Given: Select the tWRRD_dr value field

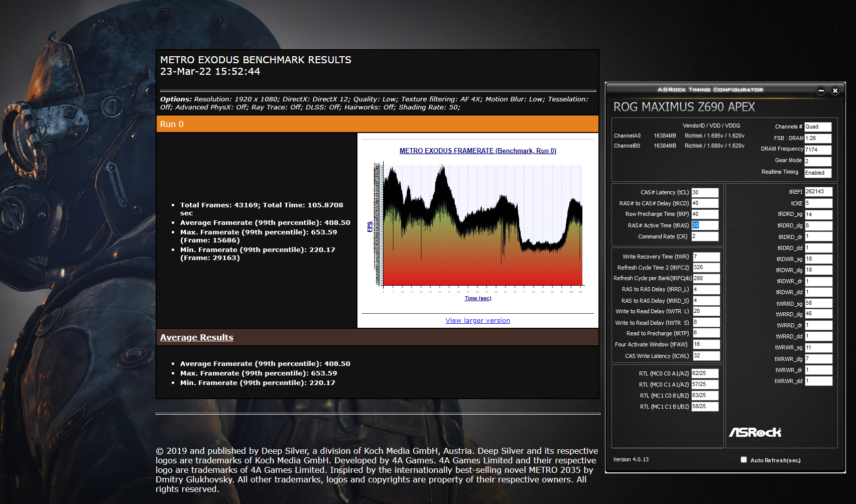Looking at the screenshot, I should click(818, 325).
